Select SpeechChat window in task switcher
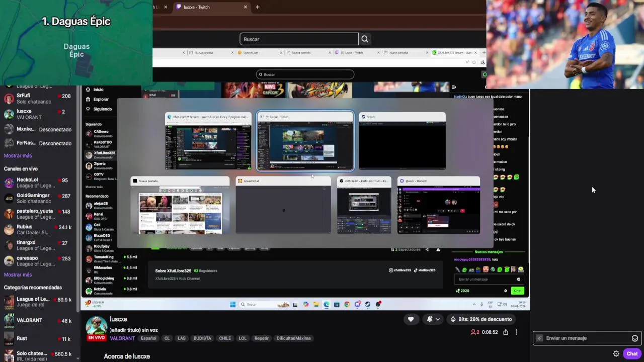This screenshot has height=362, width=644. [x=283, y=205]
